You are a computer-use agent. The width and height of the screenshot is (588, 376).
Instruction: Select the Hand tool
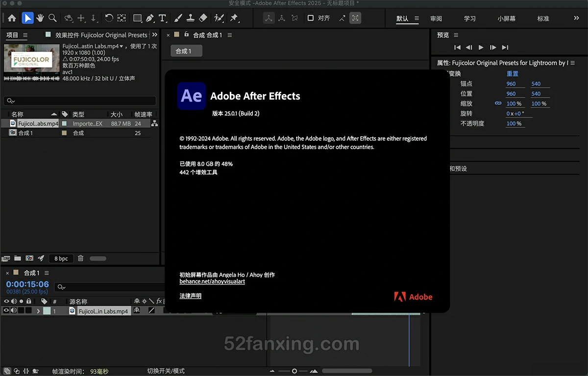[x=40, y=18]
